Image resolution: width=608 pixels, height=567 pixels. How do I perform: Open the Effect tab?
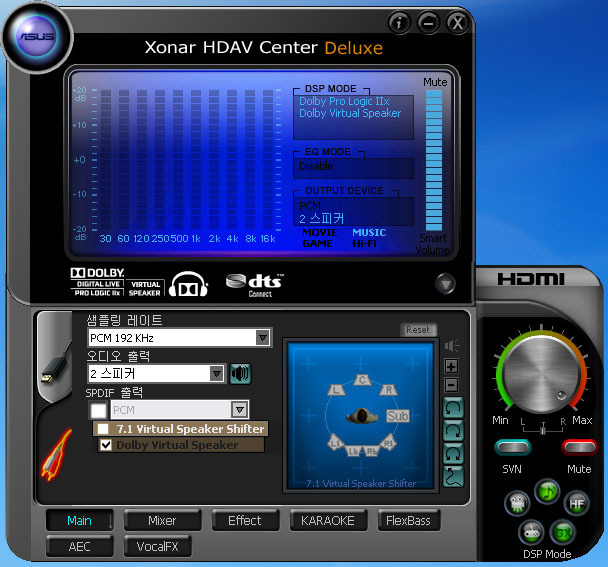245,520
